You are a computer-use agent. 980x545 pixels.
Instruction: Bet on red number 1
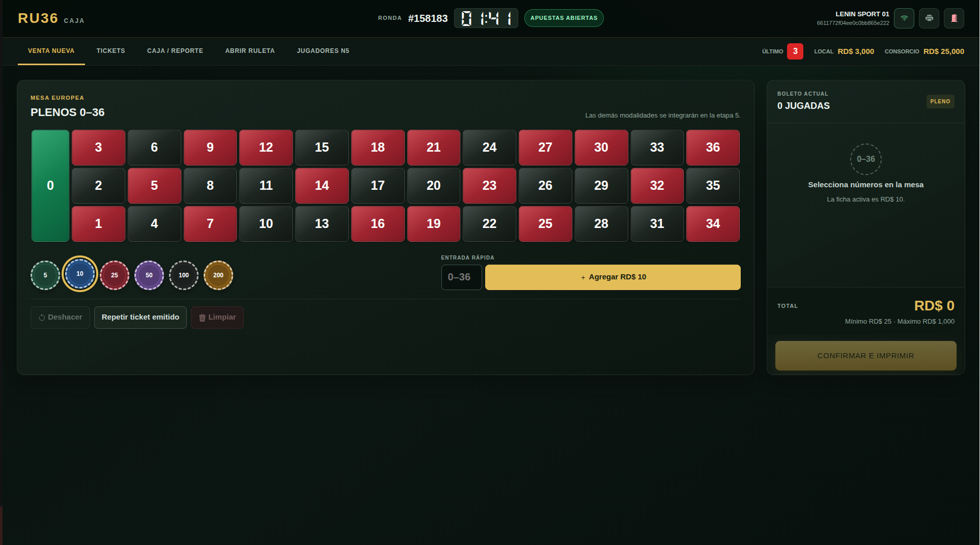[x=98, y=224]
